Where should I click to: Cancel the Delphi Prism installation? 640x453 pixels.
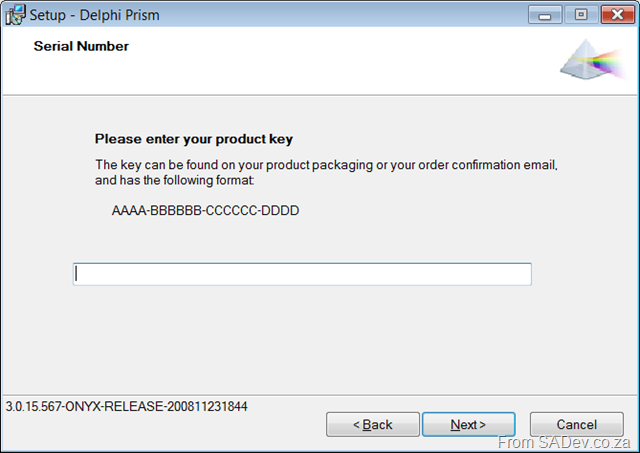coord(577,424)
